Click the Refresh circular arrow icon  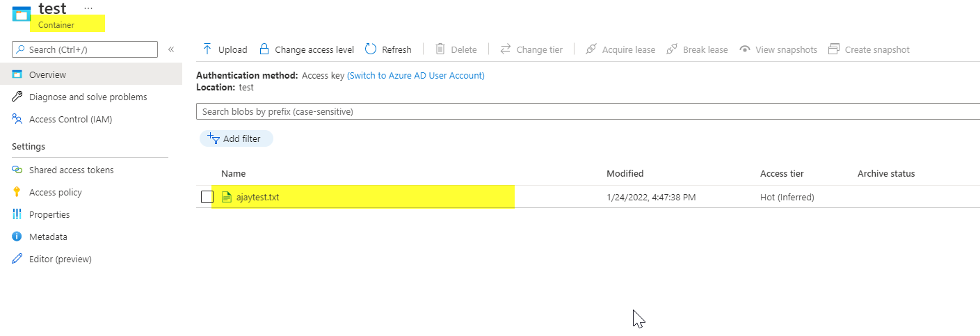click(x=371, y=49)
